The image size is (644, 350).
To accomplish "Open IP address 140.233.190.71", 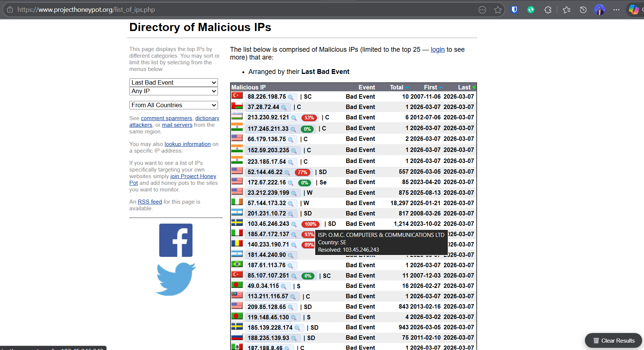I will [268, 244].
